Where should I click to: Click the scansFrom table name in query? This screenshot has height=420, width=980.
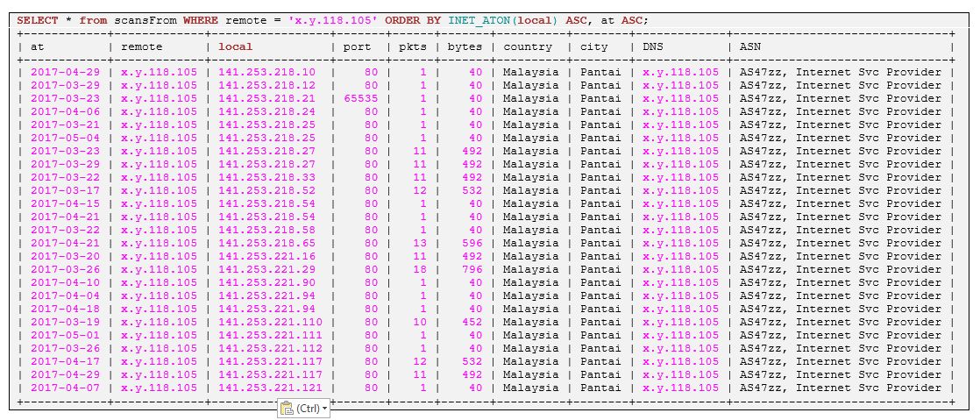145,20
